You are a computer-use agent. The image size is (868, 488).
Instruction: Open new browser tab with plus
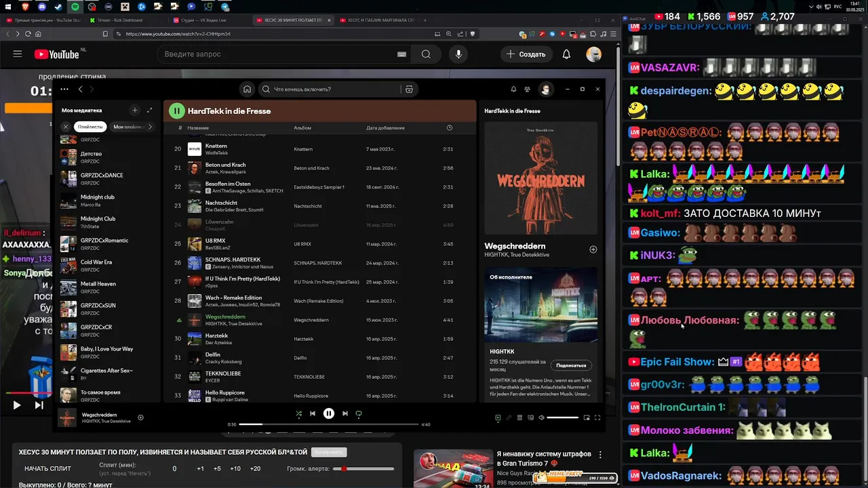425,20
